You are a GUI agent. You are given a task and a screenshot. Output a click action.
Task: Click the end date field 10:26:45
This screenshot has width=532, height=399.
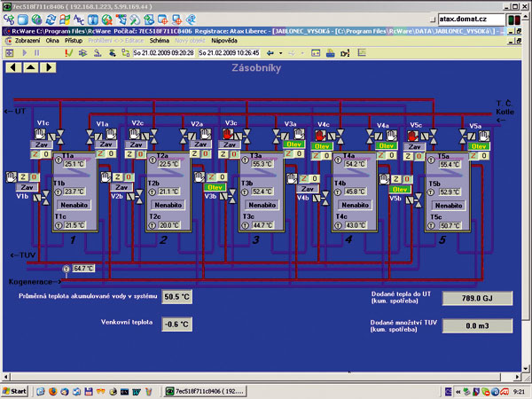(x=229, y=53)
